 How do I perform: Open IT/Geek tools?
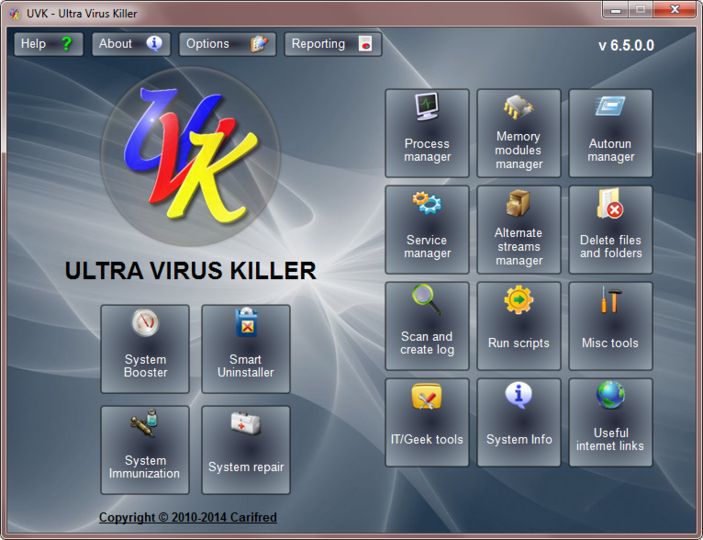(x=427, y=422)
